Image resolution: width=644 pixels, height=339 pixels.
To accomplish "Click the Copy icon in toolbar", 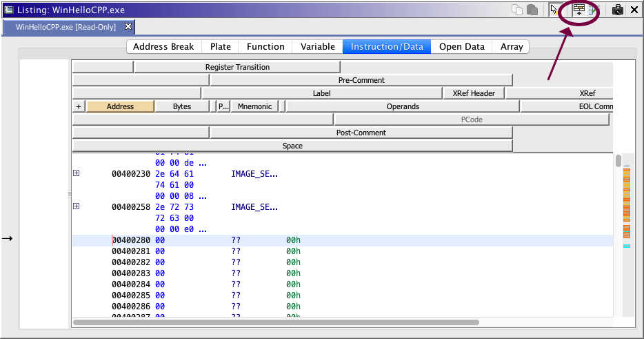I will tap(517, 10).
